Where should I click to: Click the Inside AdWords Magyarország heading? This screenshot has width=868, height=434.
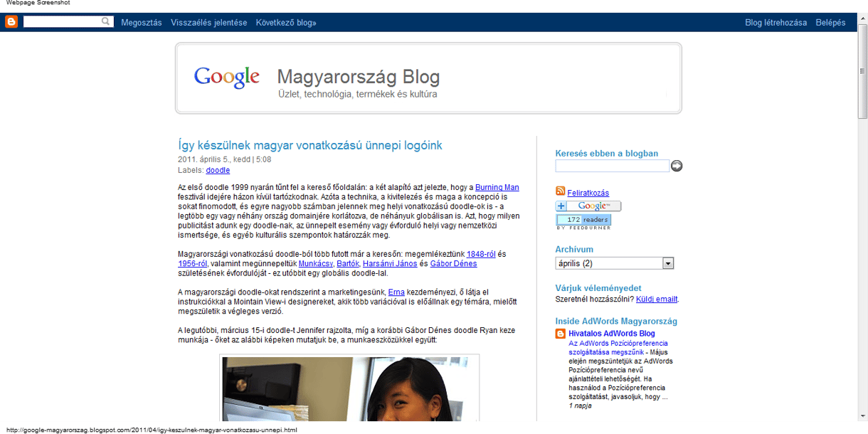[616, 322]
